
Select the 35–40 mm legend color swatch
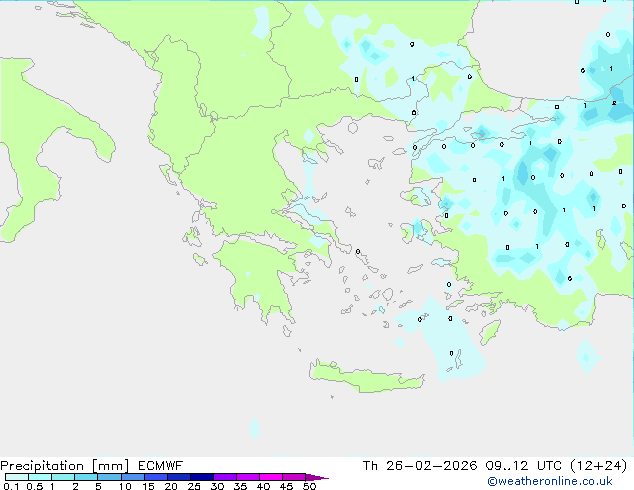[248, 477]
